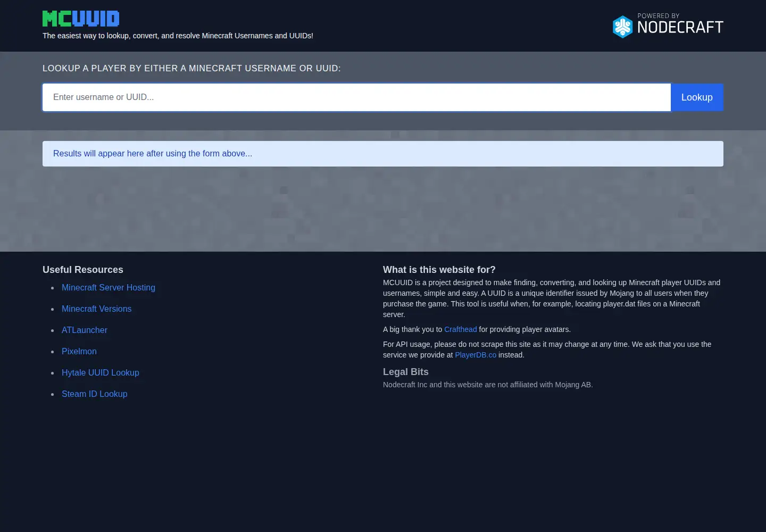The image size is (766, 532).
Task: Click the 'Results will appear here' message
Action: [x=383, y=154]
